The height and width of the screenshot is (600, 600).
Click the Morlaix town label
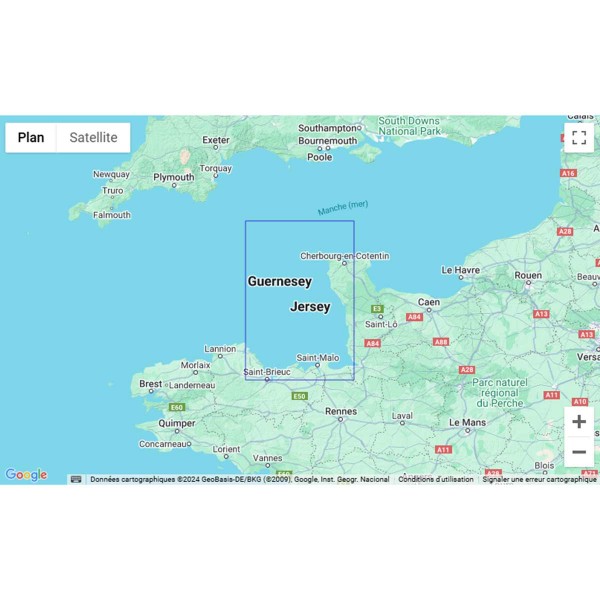coord(196,365)
